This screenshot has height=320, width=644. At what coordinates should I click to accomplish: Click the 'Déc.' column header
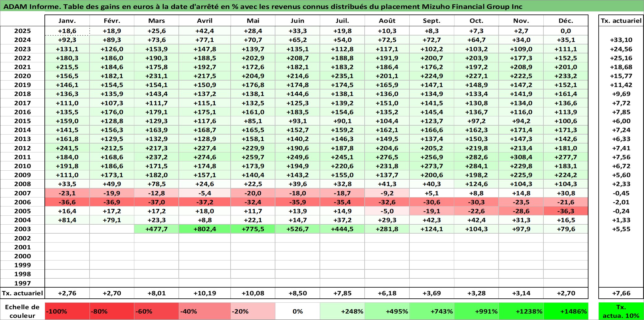(x=566, y=21)
